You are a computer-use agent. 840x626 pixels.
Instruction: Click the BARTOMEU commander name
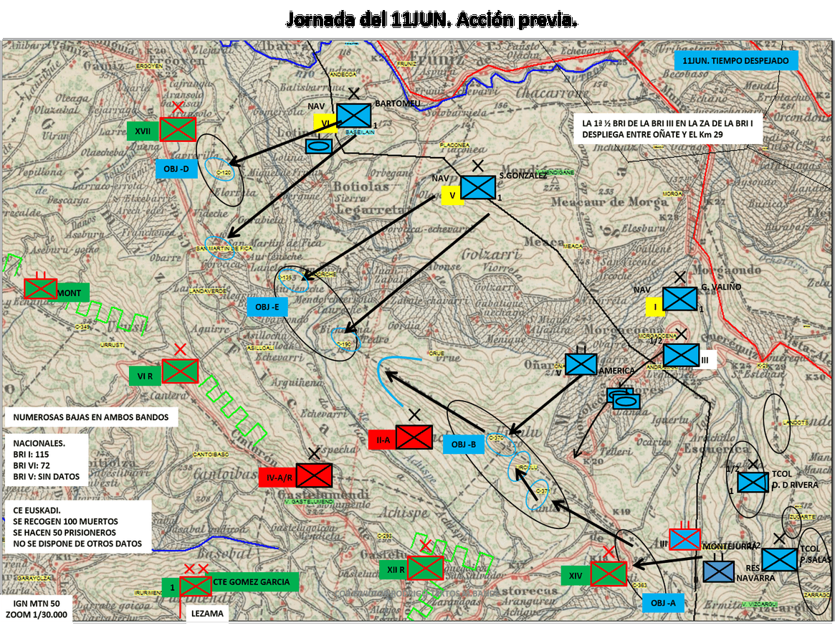coord(398,103)
